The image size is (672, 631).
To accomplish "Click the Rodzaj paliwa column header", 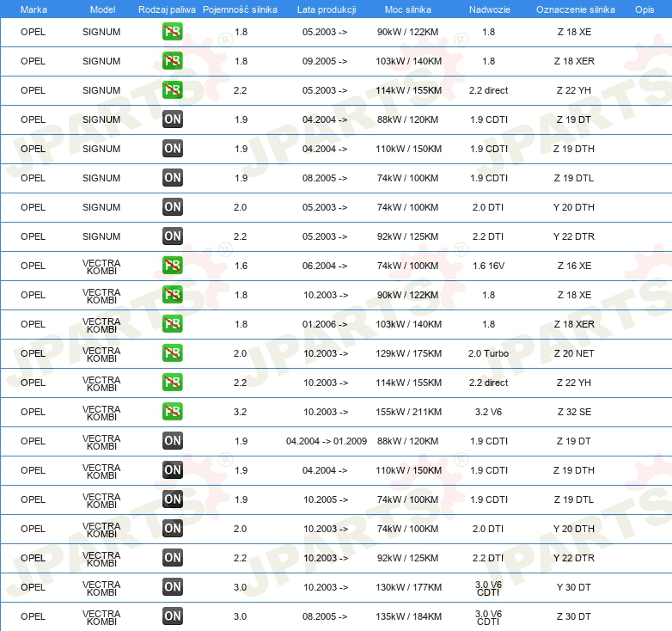I will point(167,9).
